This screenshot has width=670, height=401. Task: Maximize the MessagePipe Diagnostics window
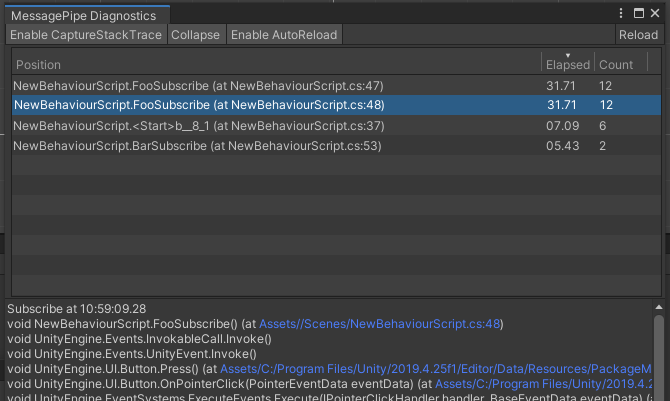640,14
